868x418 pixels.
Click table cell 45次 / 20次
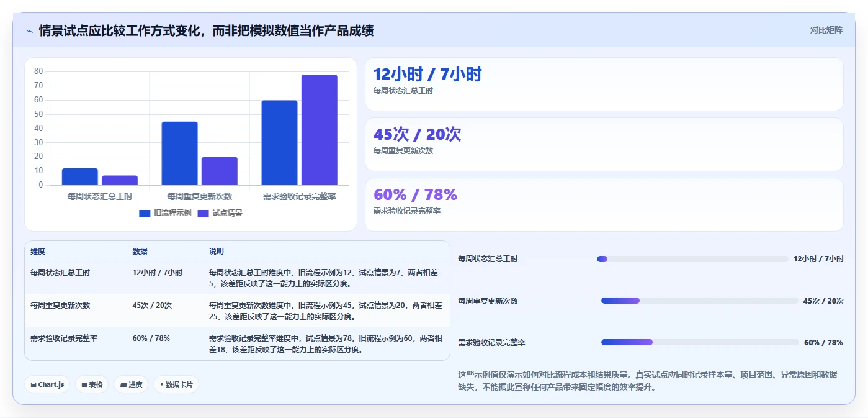tap(152, 305)
